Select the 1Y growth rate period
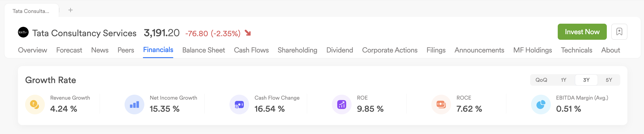 coord(563,80)
